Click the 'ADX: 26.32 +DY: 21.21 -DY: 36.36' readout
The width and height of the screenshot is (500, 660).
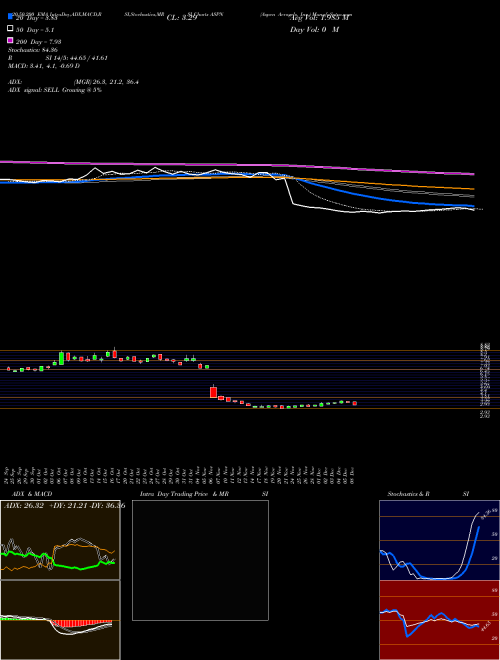click(x=64, y=506)
